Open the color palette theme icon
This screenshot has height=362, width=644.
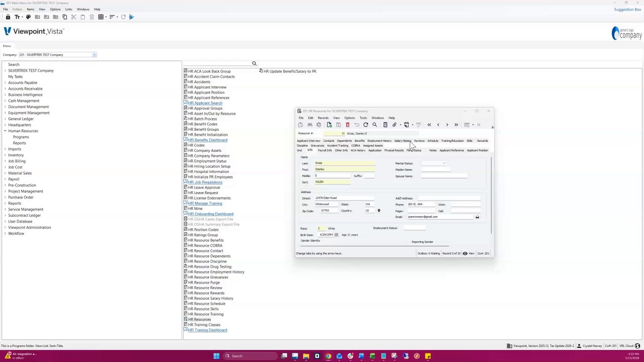tap(28, 17)
